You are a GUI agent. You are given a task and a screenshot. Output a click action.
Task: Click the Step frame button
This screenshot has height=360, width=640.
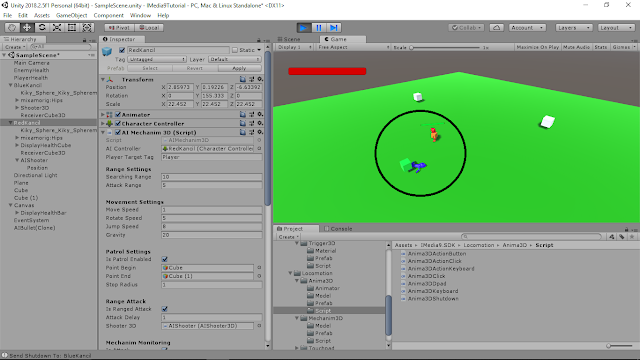[334, 27]
